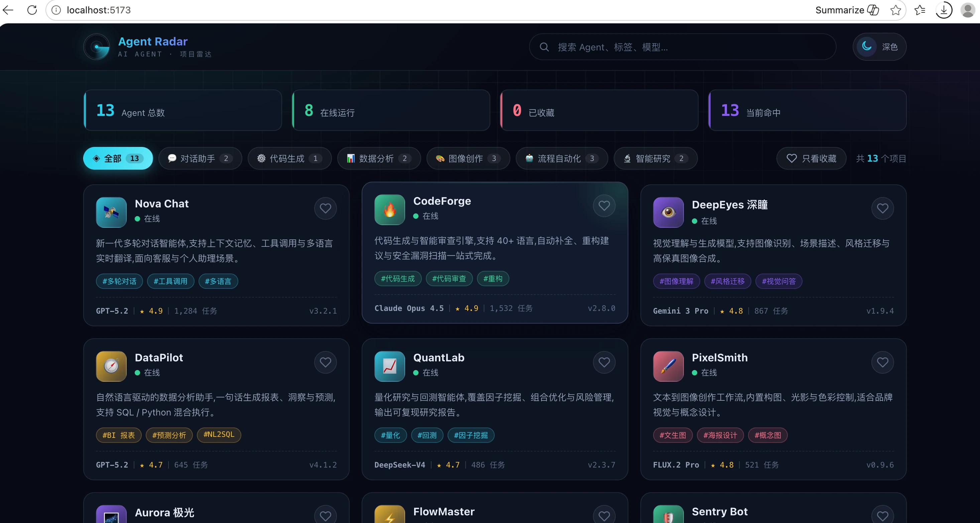Click the #回测 tag

click(427, 435)
